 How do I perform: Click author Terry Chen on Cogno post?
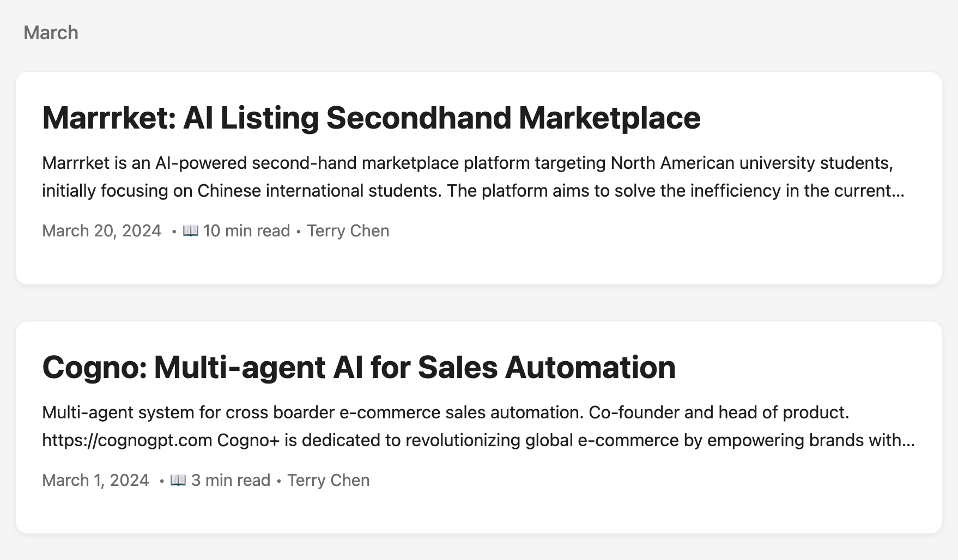click(x=328, y=480)
